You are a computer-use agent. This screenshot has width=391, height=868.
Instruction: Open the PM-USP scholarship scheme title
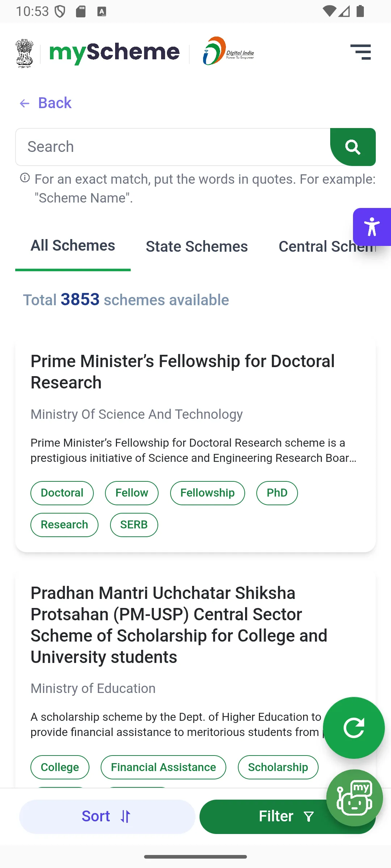point(179,625)
